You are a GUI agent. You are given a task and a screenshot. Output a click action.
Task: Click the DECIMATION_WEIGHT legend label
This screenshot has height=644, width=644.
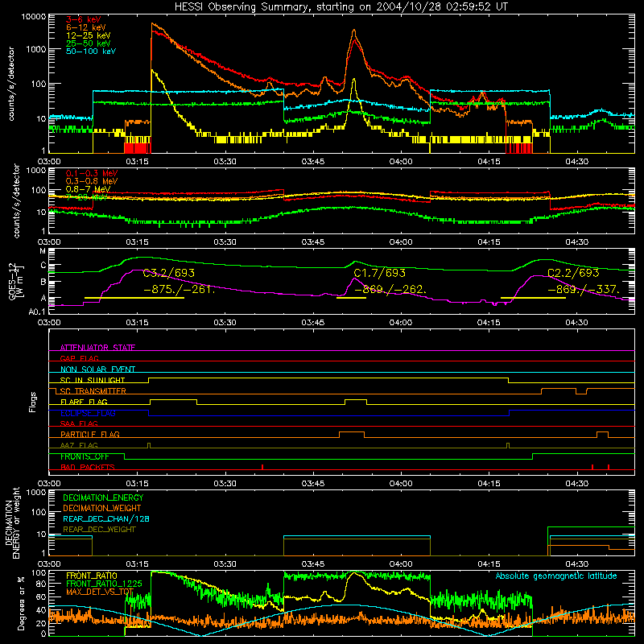[102, 508]
